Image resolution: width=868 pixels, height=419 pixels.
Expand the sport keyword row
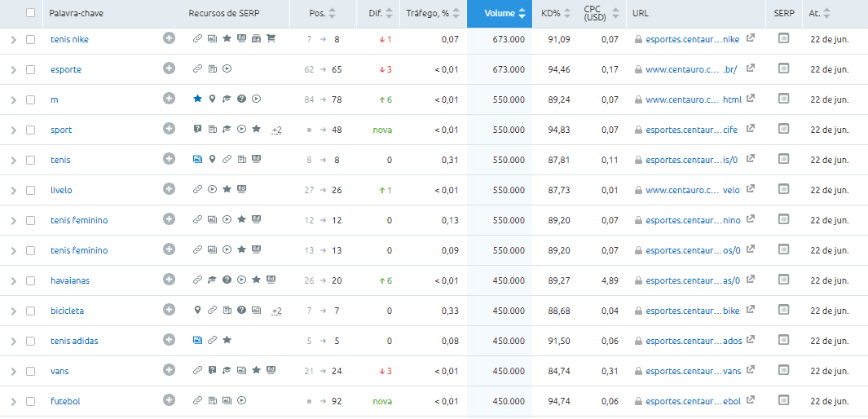[14, 130]
